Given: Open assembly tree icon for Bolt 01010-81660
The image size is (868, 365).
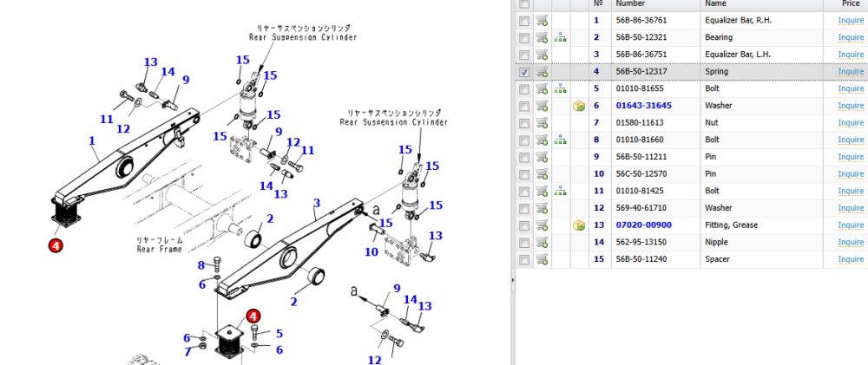Looking at the screenshot, I should click(x=561, y=140).
